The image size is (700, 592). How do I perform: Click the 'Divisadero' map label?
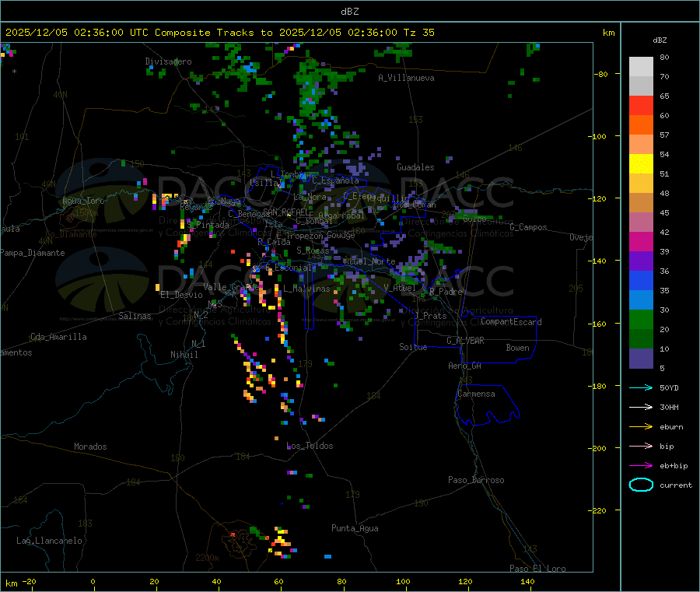(168, 61)
